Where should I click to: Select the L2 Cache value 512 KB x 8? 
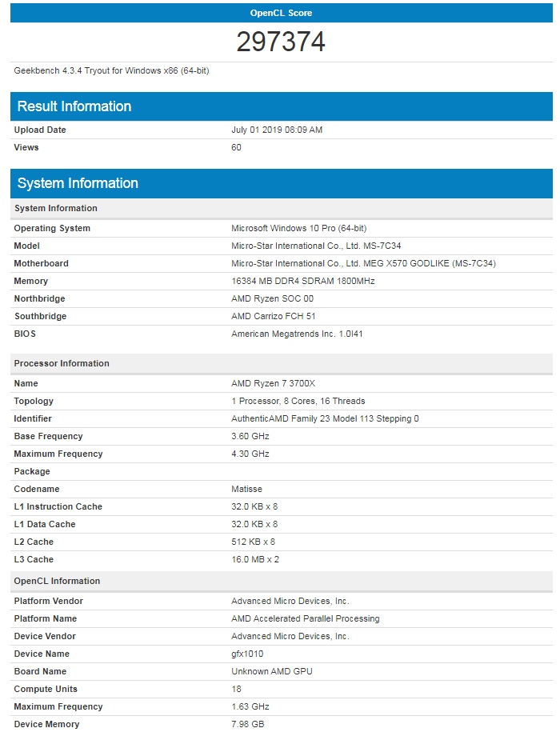pos(253,542)
